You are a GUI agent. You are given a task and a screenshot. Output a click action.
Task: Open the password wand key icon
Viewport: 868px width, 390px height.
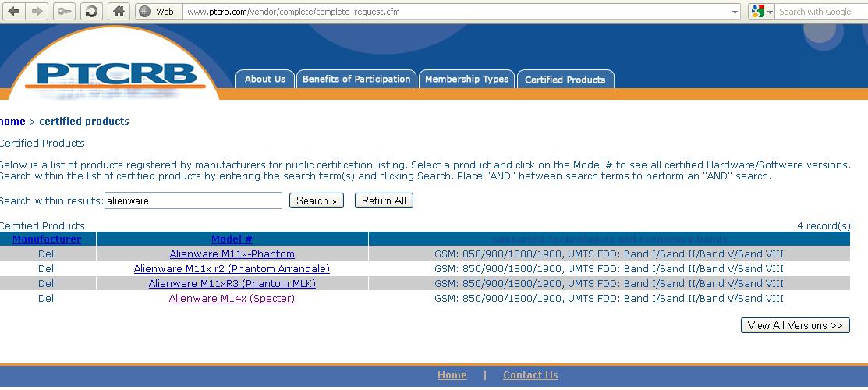pos(64,11)
